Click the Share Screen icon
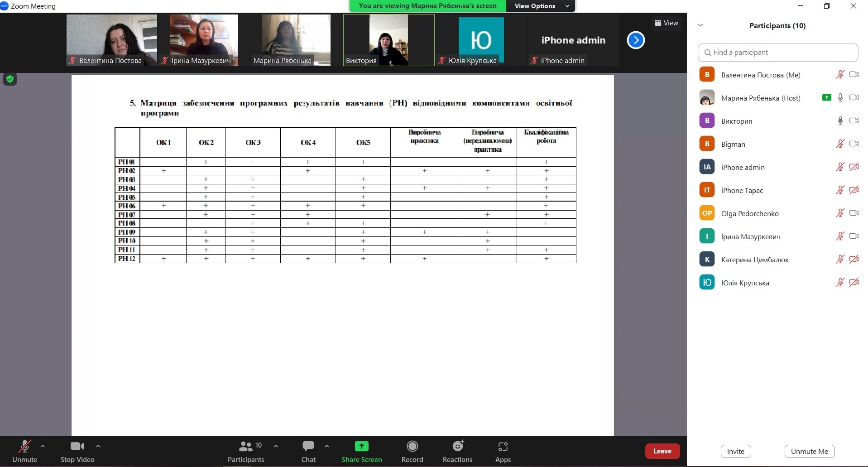The width and height of the screenshot is (868, 467). pos(361,447)
